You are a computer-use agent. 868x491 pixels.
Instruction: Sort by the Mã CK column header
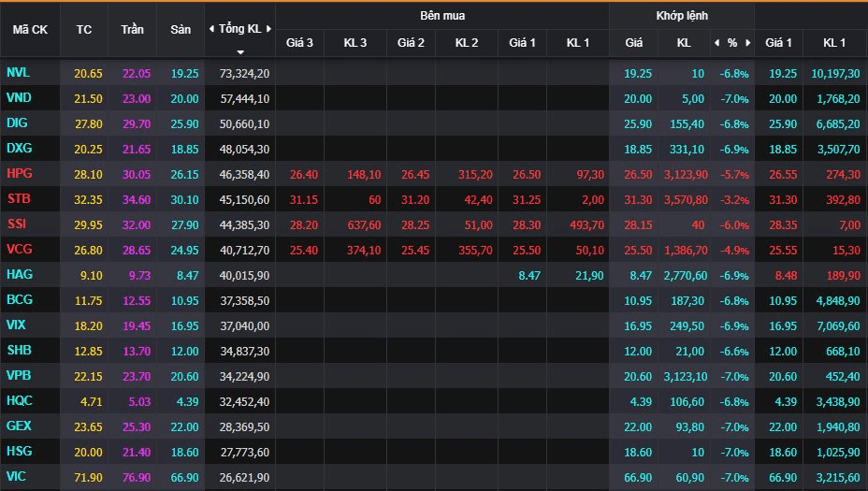click(x=30, y=29)
